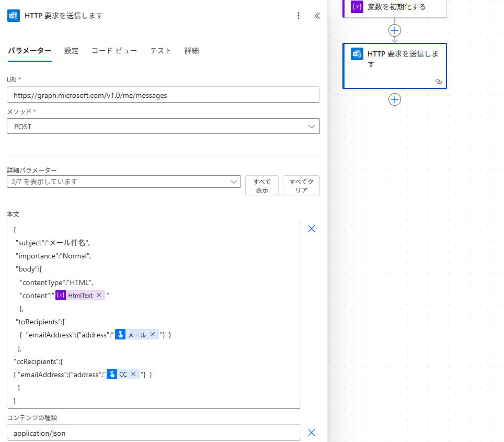Expand the 詳細パラメーター dropdown
This screenshot has width=504, height=442.
coord(233,182)
